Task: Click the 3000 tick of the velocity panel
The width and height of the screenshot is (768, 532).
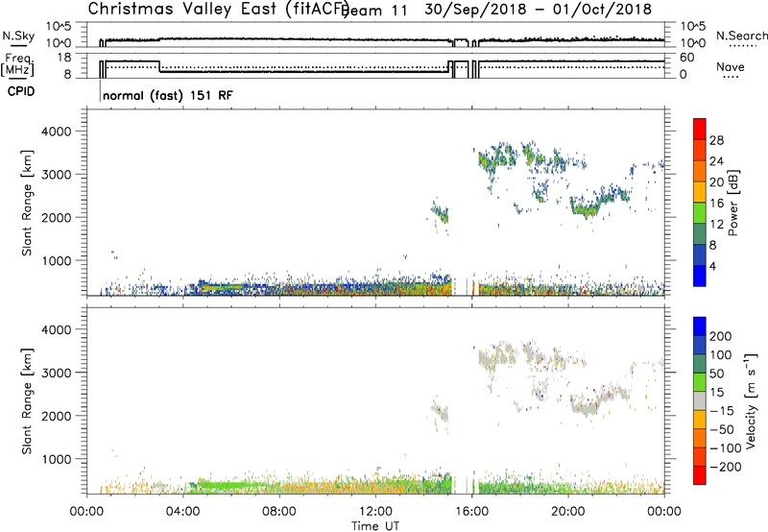Action: [x=58, y=373]
